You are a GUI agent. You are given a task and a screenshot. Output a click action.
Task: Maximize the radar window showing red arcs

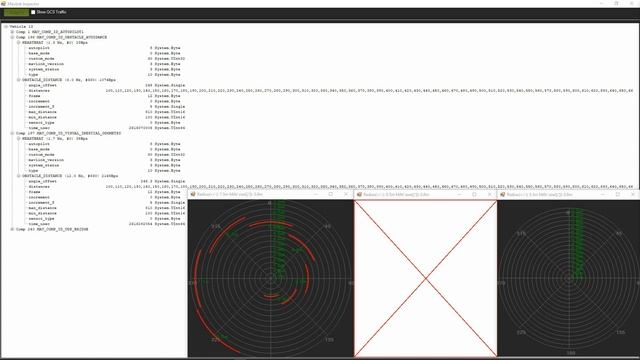tap(331, 195)
